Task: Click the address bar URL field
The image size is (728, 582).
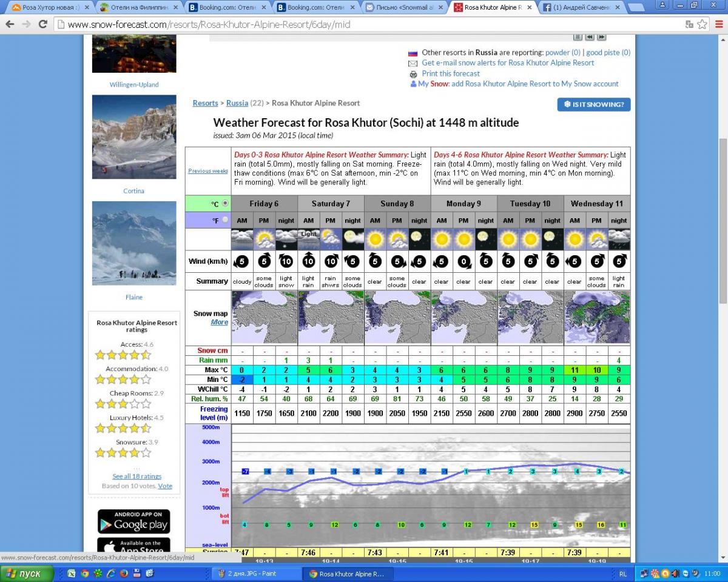Action: click(370, 25)
